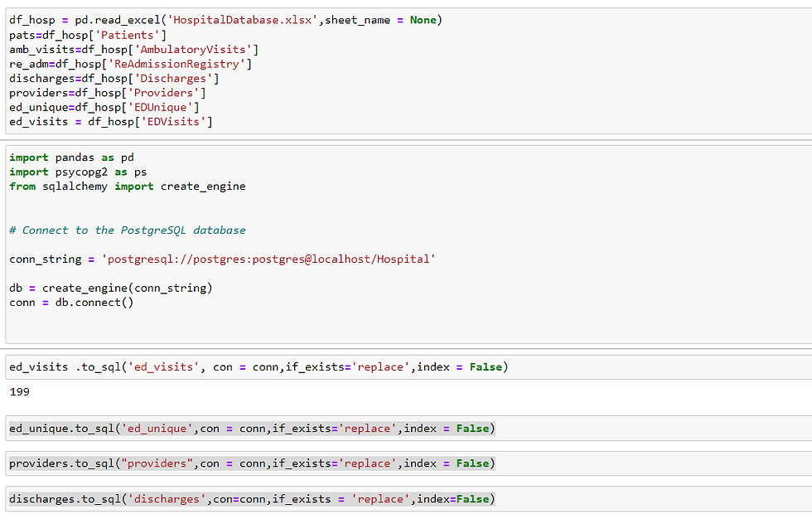Click the ed_unique=df_hosp['EDUnique'] line

point(104,108)
